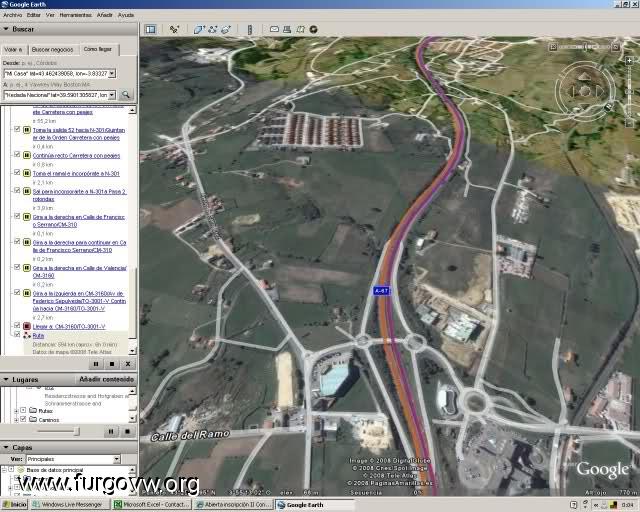Click the A-67 road shield marker
Screen dimensions: 640x512
coord(381,291)
